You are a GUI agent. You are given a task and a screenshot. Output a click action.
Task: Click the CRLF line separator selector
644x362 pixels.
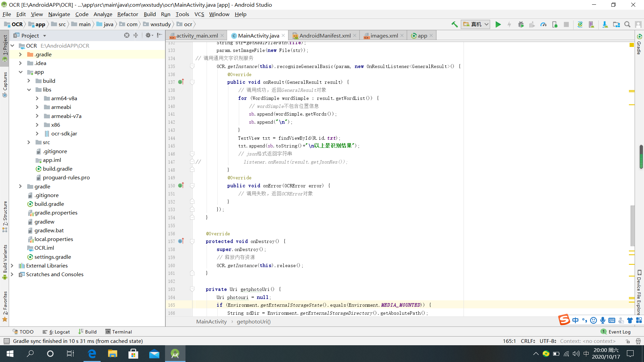click(528, 341)
